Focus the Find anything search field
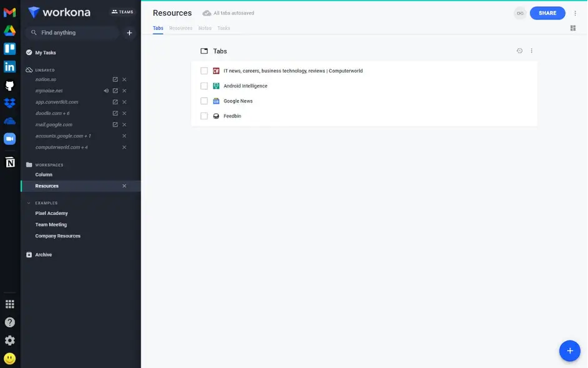Screen dimensions: 588x368 point(72,33)
